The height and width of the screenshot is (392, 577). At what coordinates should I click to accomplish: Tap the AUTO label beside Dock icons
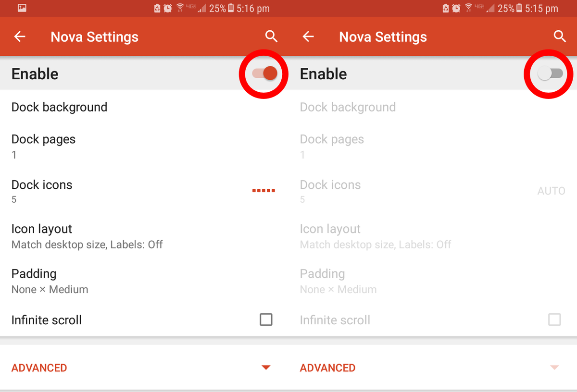tap(552, 191)
